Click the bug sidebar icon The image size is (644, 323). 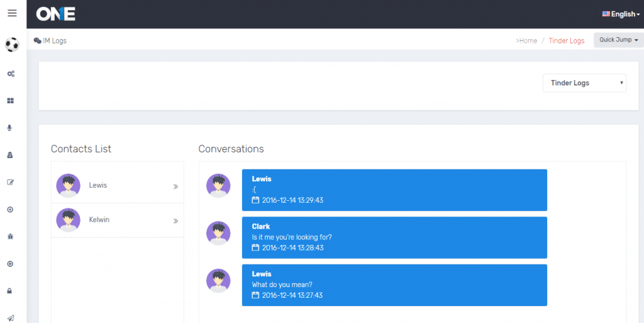click(10, 237)
